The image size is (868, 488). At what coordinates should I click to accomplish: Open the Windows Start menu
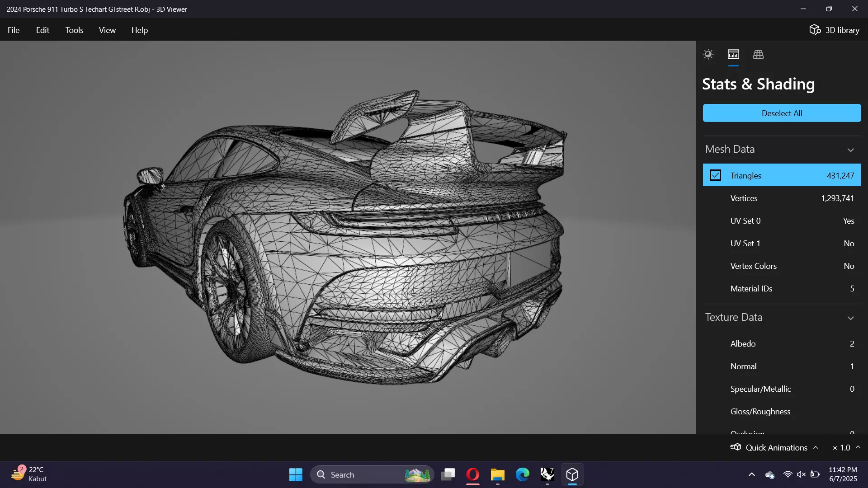click(x=296, y=474)
